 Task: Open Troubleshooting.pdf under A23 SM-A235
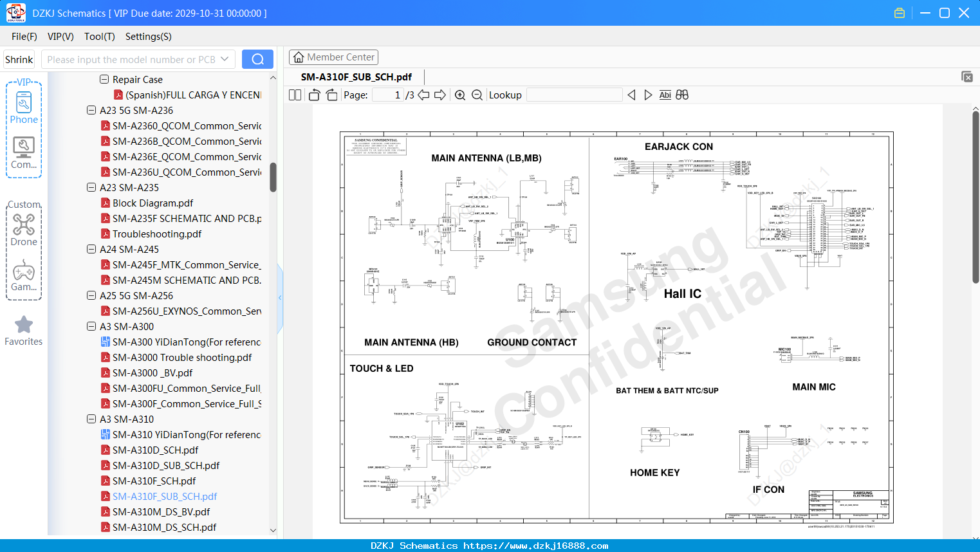(x=151, y=234)
